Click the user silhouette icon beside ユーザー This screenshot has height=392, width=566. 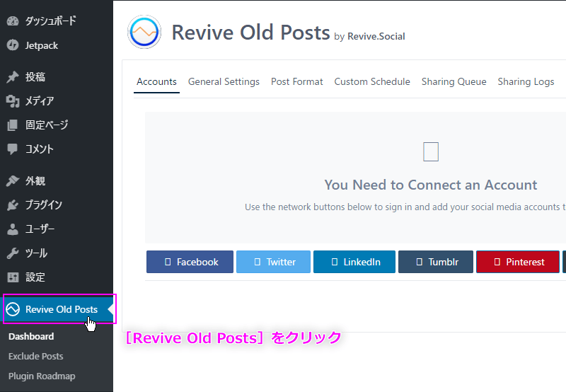coord(13,229)
